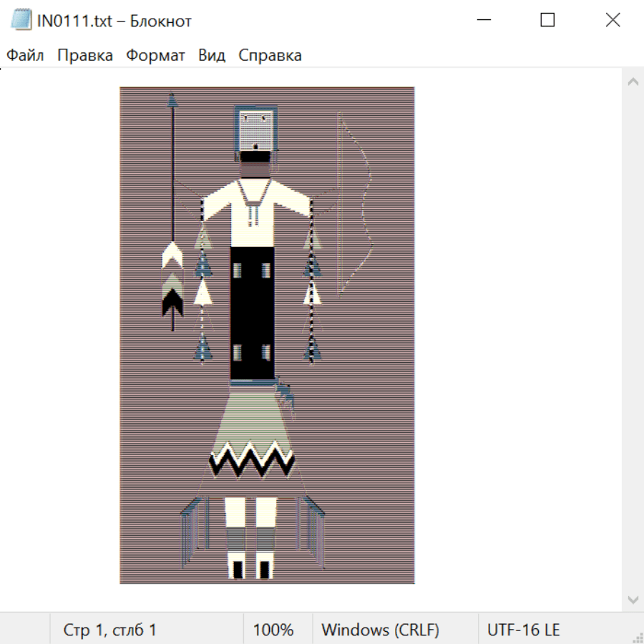Open the Правка menu
Screen dimensions: 644x644
click(85, 56)
